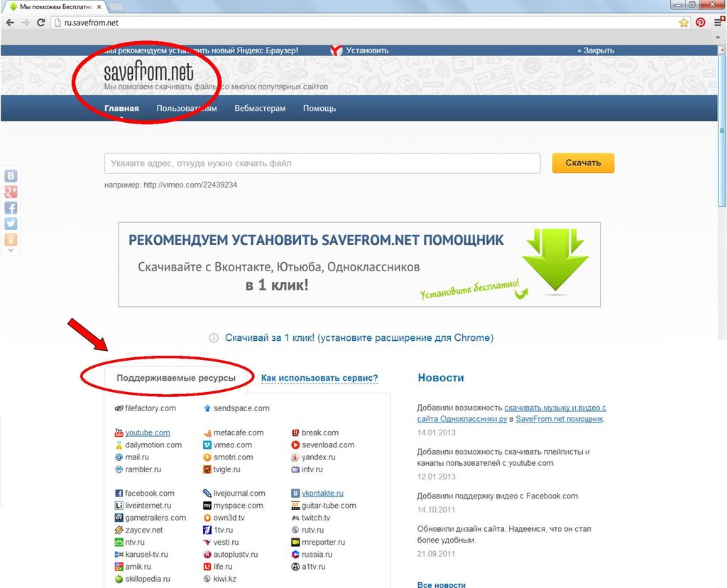Image resolution: width=727 pixels, height=588 pixels.
Task: Click twitch.tv in resources list
Action: click(316, 518)
